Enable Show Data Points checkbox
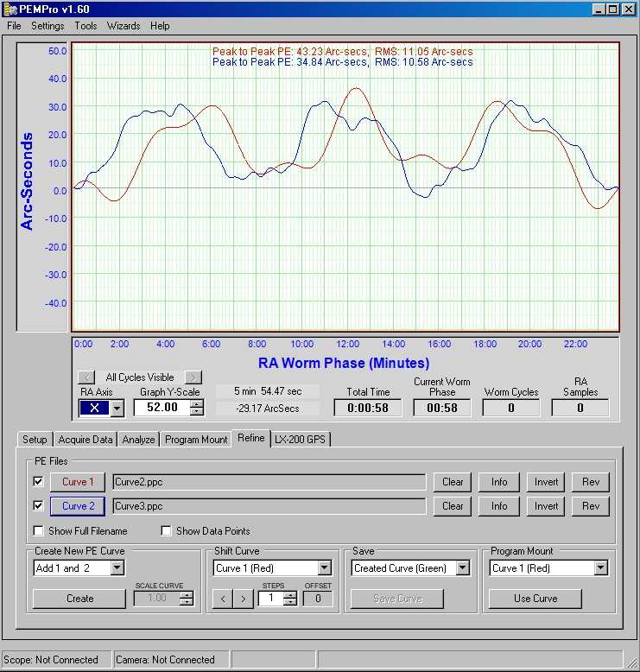The image size is (640, 672). (166, 530)
